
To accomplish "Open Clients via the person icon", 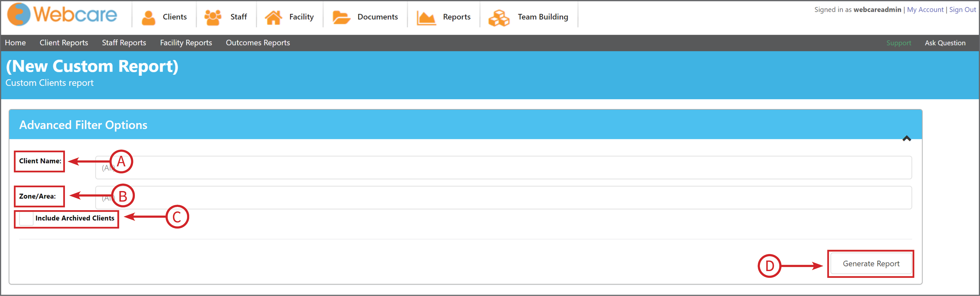I will [148, 18].
